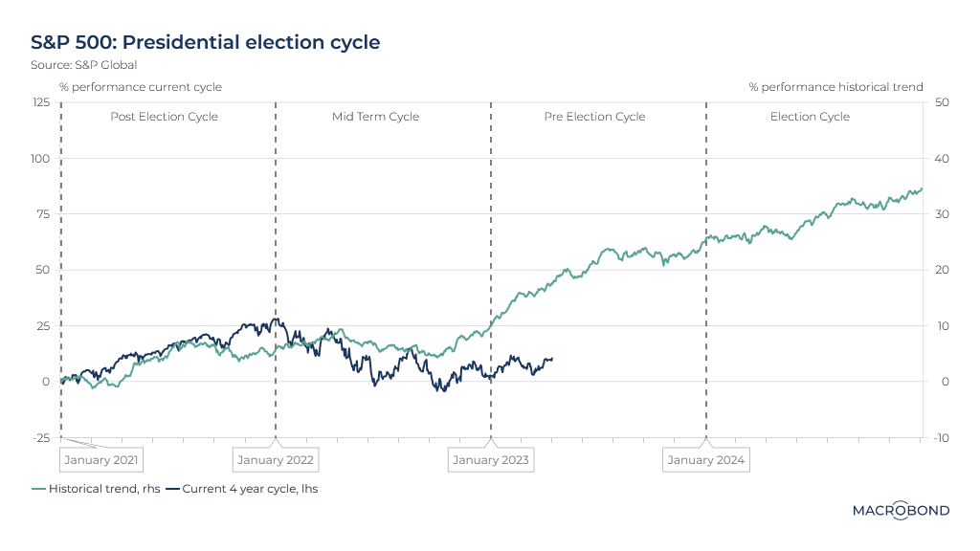Click the 125 value on left axis
The image size is (980, 551).
pyautogui.click(x=41, y=102)
